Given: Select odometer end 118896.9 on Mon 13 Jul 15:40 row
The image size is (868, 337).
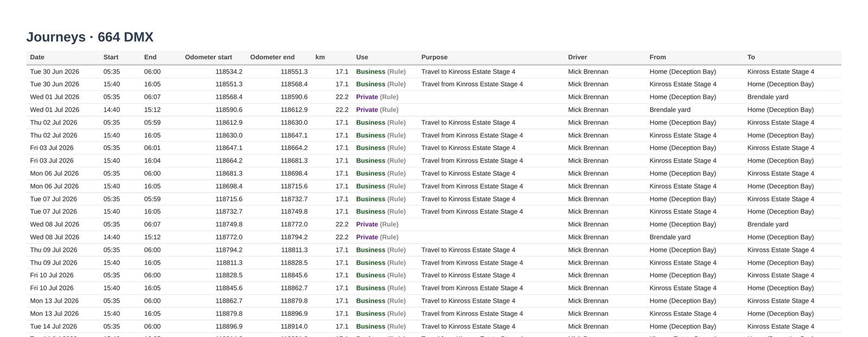Looking at the screenshot, I should (294, 314).
